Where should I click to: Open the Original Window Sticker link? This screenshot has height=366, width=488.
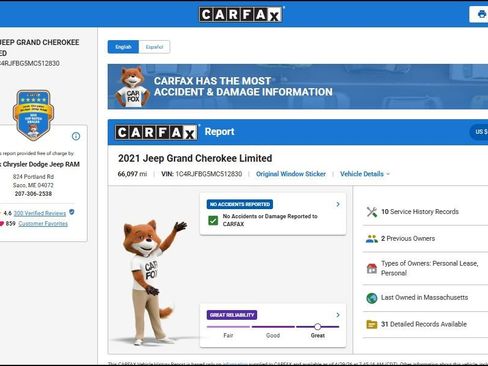coord(291,174)
